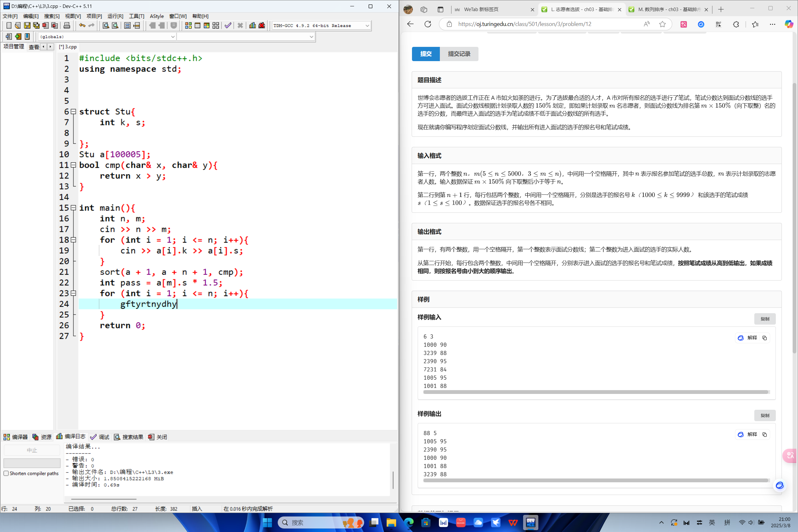This screenshot has width=798, height=532.
Task: Switch to WeTab 新标签页 browser tab
Action: (x=494, y=9)
